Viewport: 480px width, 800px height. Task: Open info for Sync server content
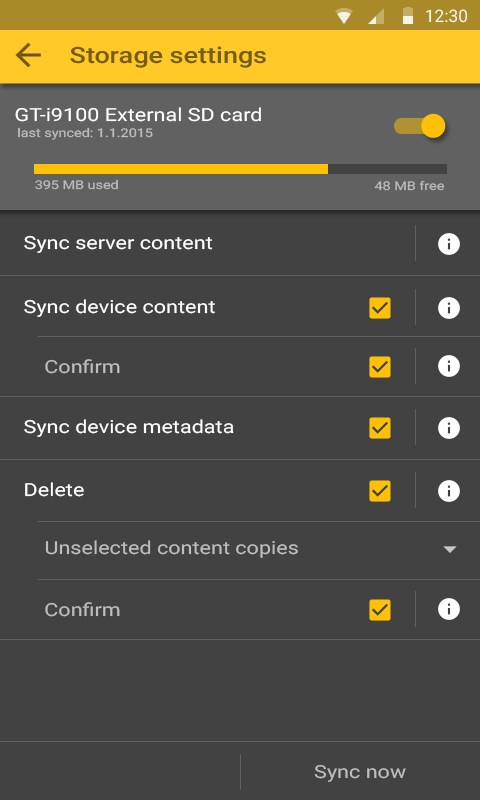point(448,244)
